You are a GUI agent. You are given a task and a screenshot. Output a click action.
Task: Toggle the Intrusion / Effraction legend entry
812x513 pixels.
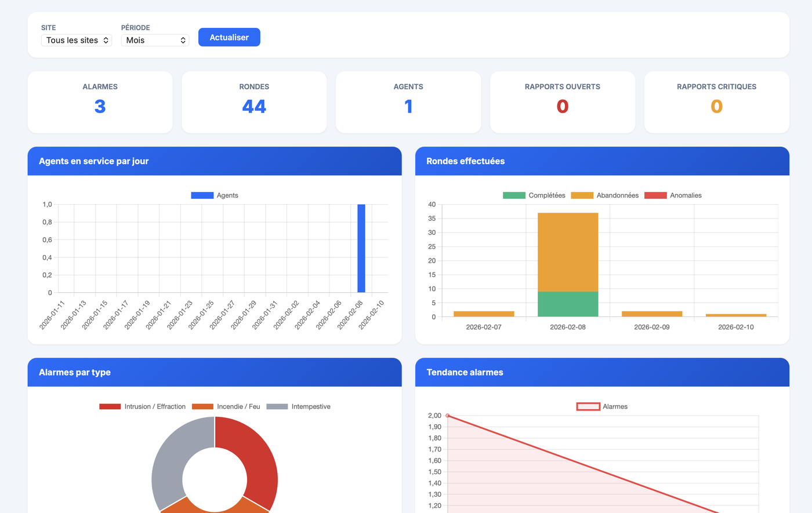tap(143, 406)
